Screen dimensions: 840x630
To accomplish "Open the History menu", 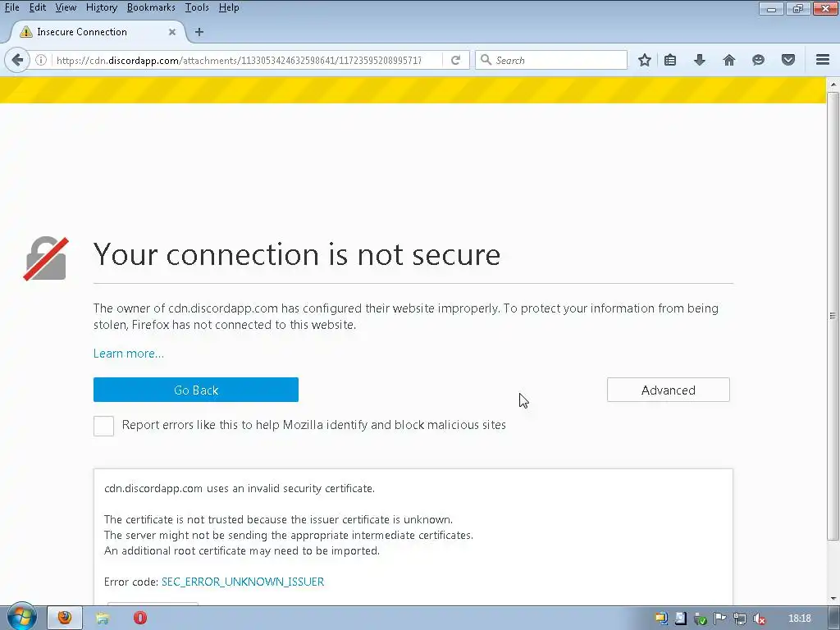I will 101,7.
